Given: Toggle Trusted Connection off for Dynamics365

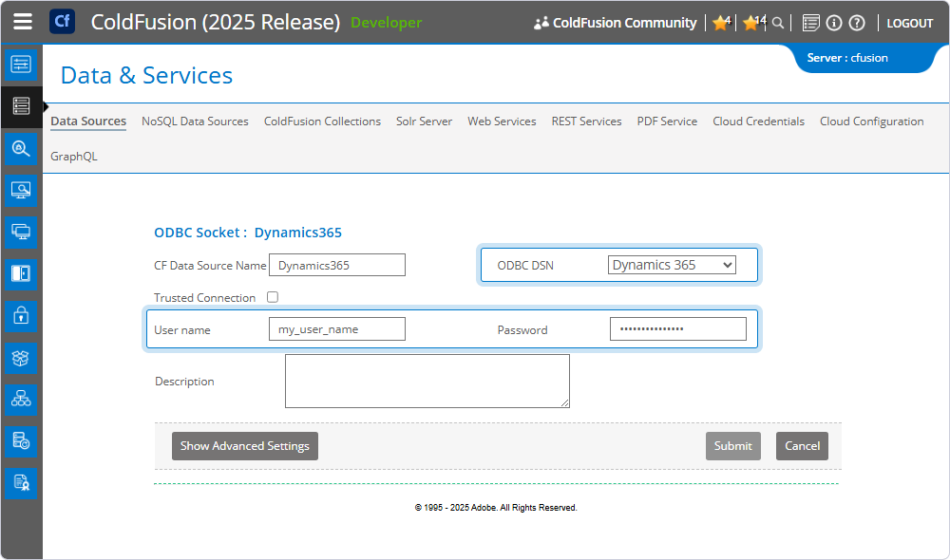Looking at the screenshot, I should tap(273, 296).
